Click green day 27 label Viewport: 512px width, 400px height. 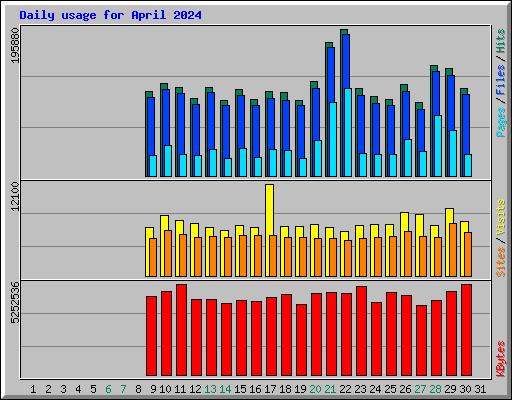420,389
